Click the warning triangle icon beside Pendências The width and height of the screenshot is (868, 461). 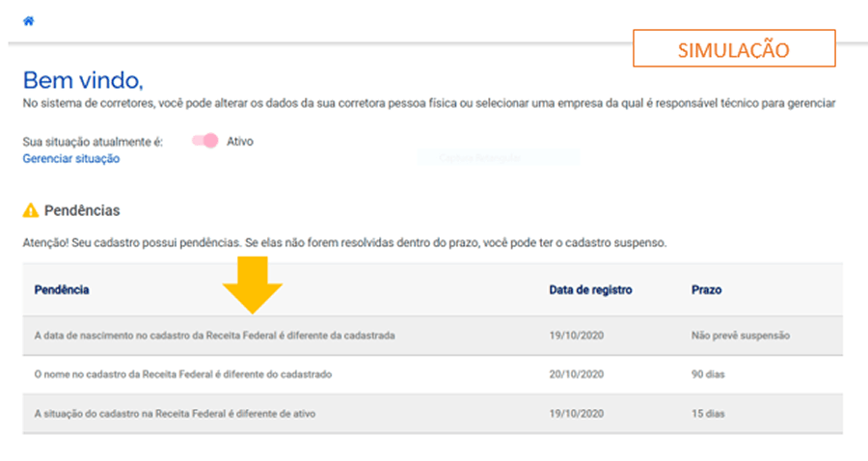point(31,210)
